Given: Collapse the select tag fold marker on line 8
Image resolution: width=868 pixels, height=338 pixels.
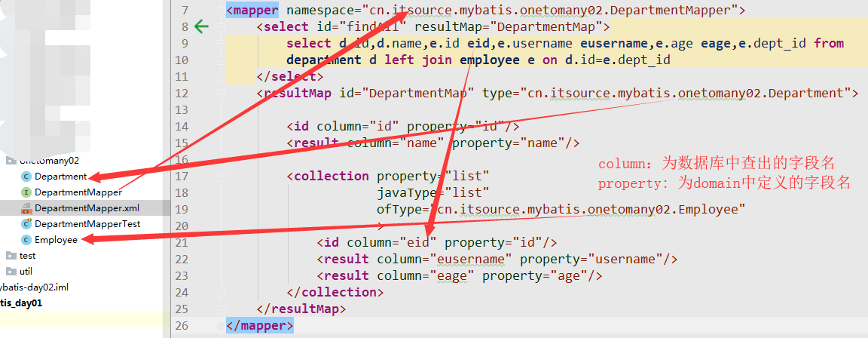Looking at the screenshot, I should [221, 26].
